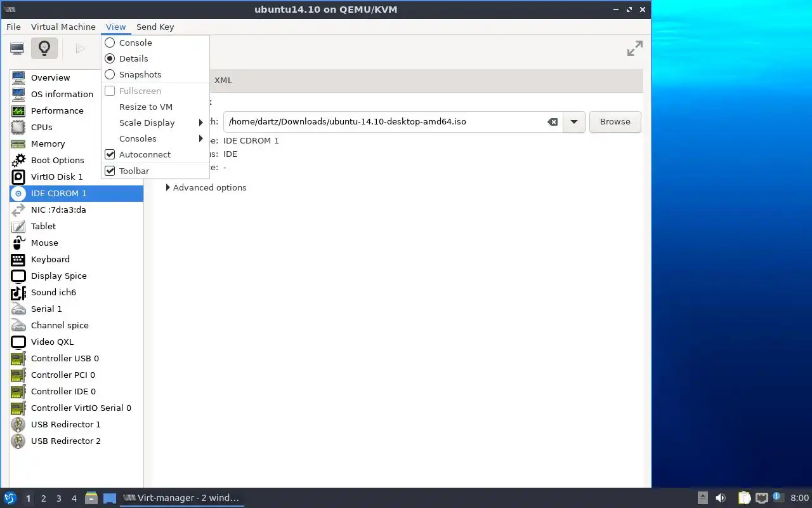Open the Virtual Machine menu
The height and width of the screenshot is (508, 812).
pyautogui.click(x=63, y=27)
